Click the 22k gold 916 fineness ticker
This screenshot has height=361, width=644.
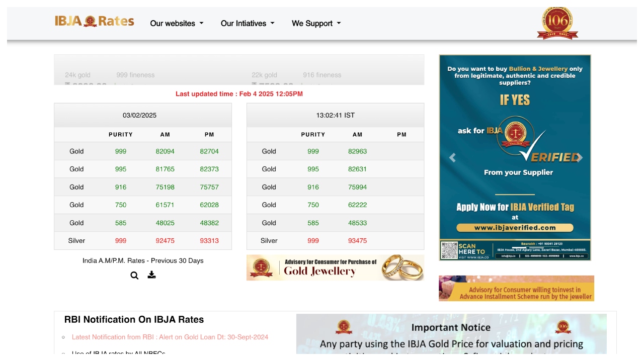(296, 75)
